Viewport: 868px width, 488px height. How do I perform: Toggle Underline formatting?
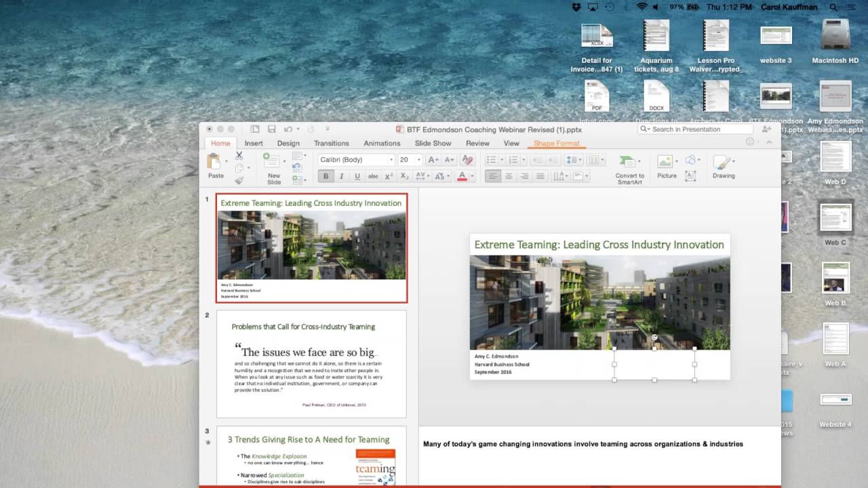357,176
